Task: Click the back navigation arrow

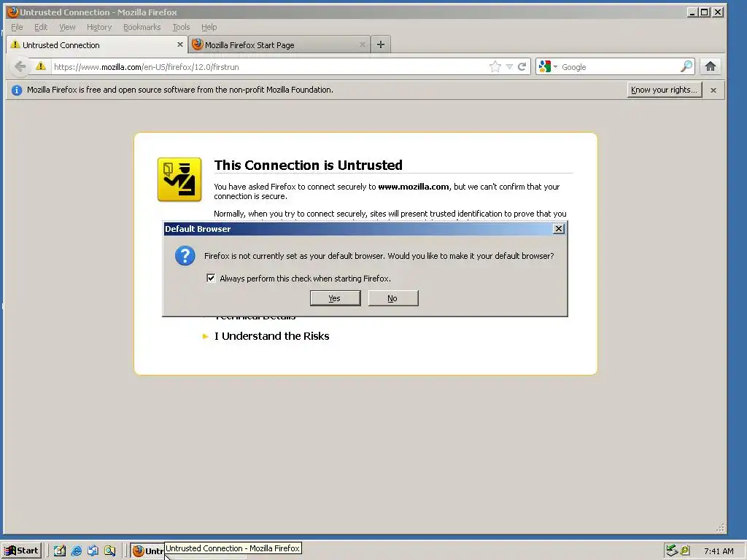Action: pyautogui.click(x=20, y=66)
